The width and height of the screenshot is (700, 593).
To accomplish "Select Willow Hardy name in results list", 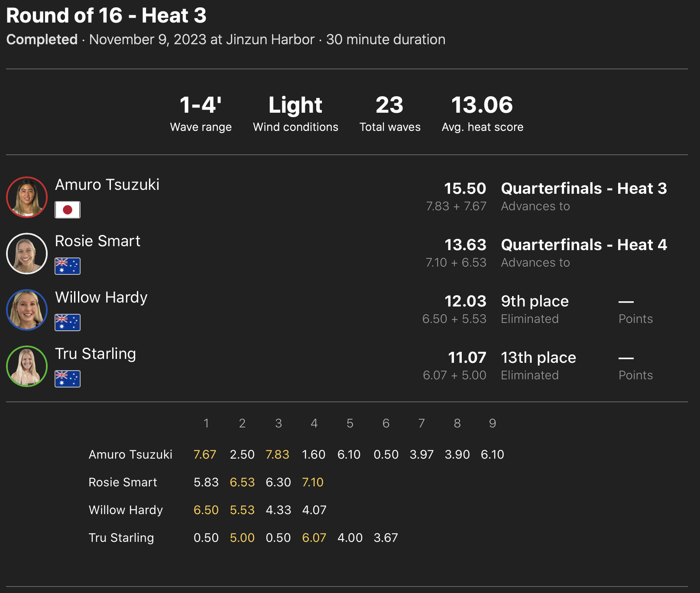I will [101, 297].
